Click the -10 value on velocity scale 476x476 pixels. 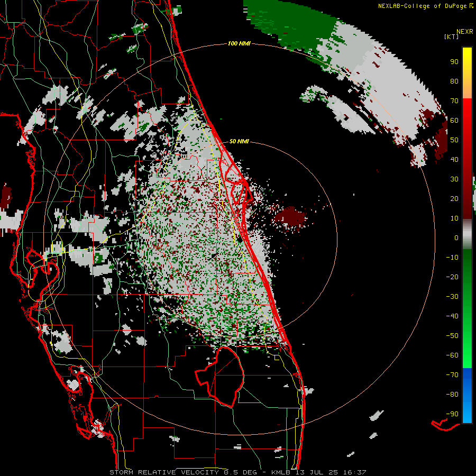click(452, 258)
